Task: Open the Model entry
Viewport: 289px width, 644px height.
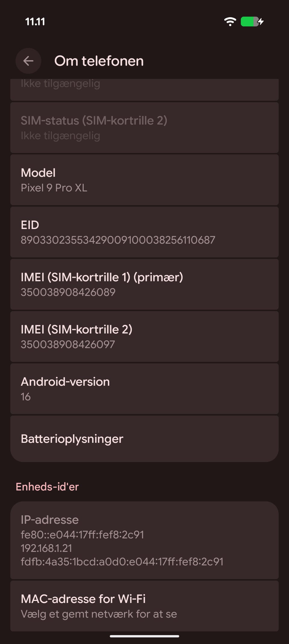Action: [x=144, y=180]
